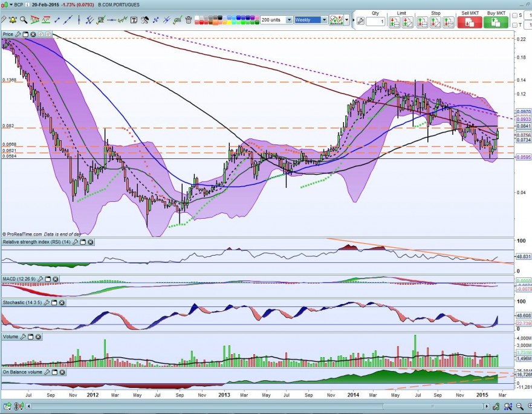
Task: Click the horizontal scrollbar thumb
Action: click(433, 406)
